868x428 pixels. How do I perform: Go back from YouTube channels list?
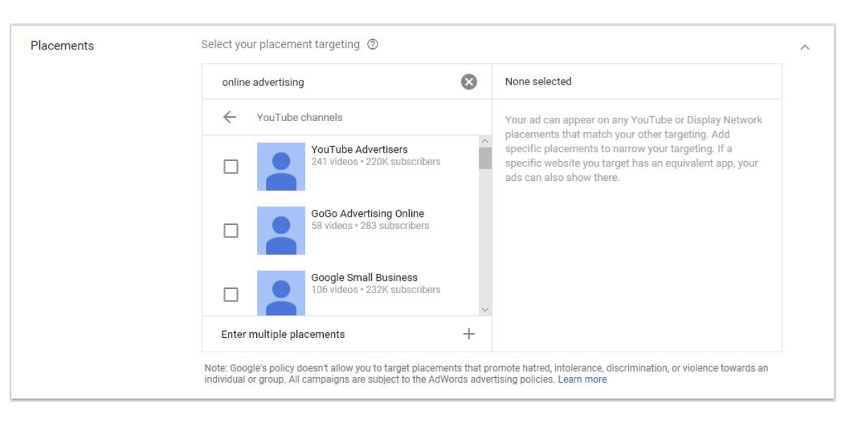point(230,118)
